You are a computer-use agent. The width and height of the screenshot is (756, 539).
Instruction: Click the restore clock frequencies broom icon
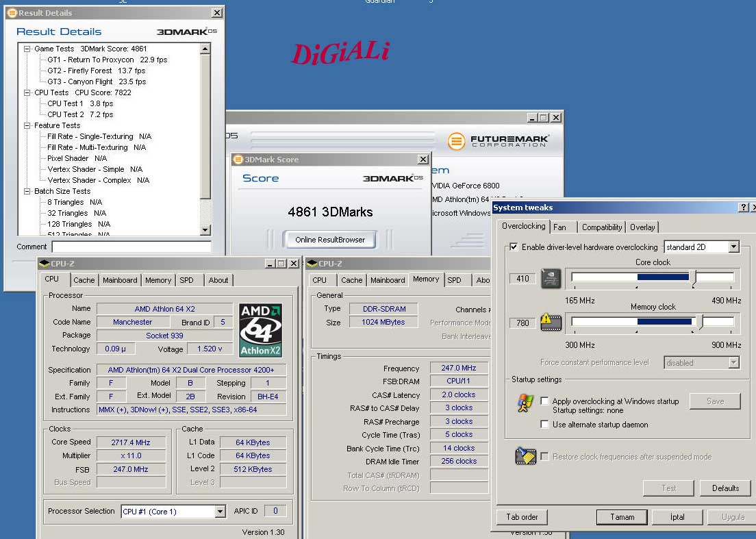525,456
